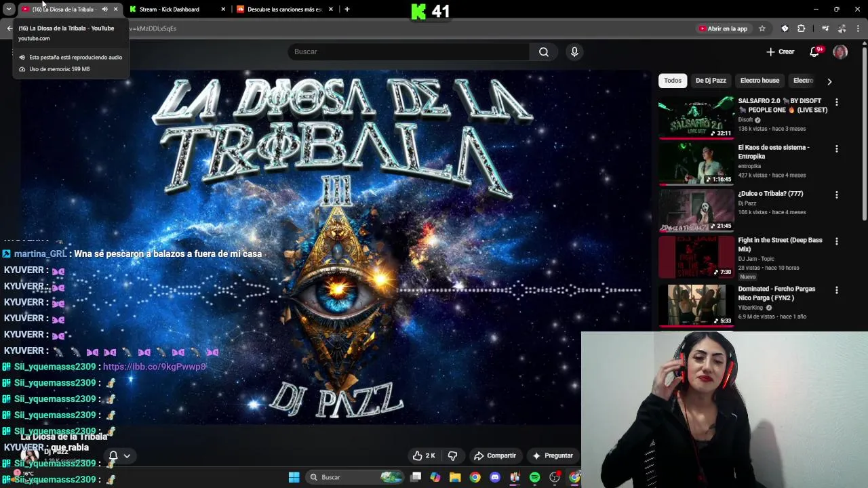
Task: Open Windows Start menu
Action: click(294, 477)
